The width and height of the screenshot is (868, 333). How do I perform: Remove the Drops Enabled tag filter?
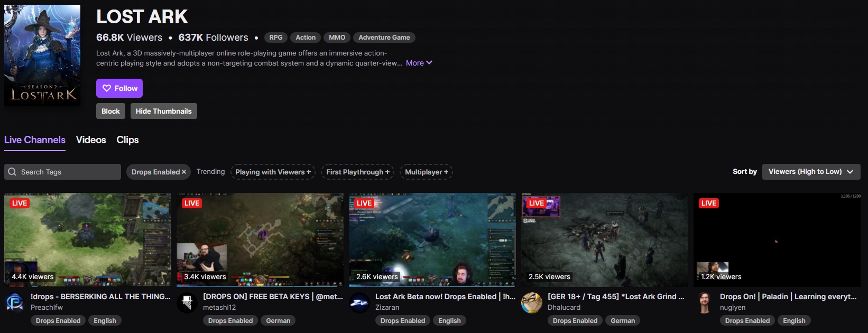184,172
